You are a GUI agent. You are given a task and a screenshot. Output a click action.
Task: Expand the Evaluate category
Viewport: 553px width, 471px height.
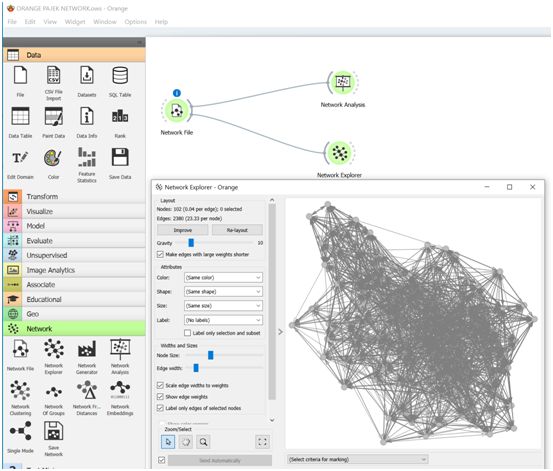[75, 241]
